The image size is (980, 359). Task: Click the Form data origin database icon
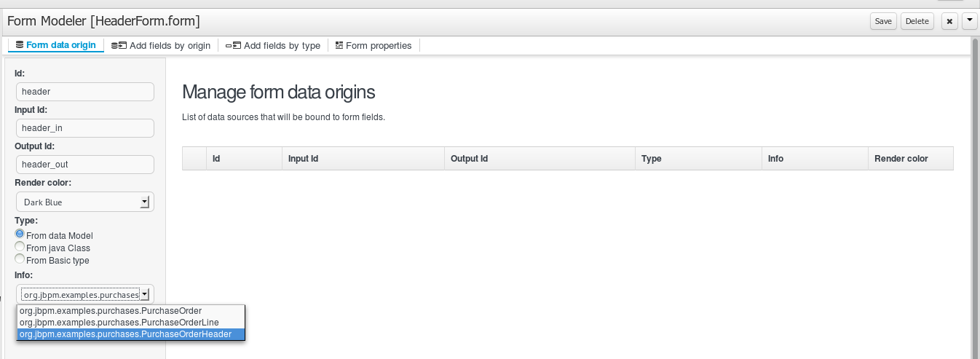click(19, 45)
